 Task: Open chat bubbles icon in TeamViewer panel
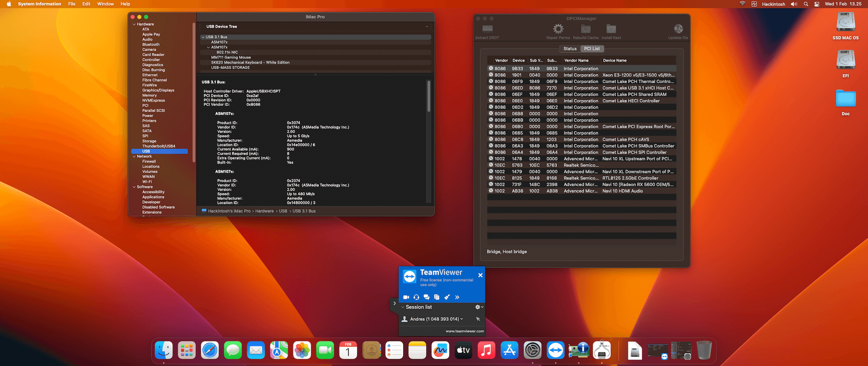(x=426, y=297)
